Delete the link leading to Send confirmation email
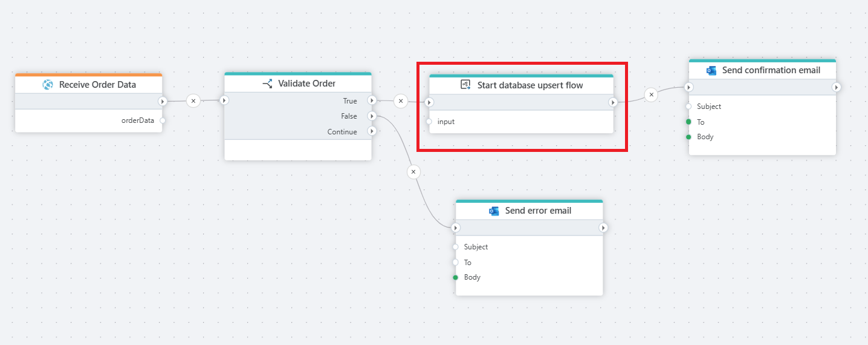The height and width of the screenshot is (345, 868). [651, 94]
